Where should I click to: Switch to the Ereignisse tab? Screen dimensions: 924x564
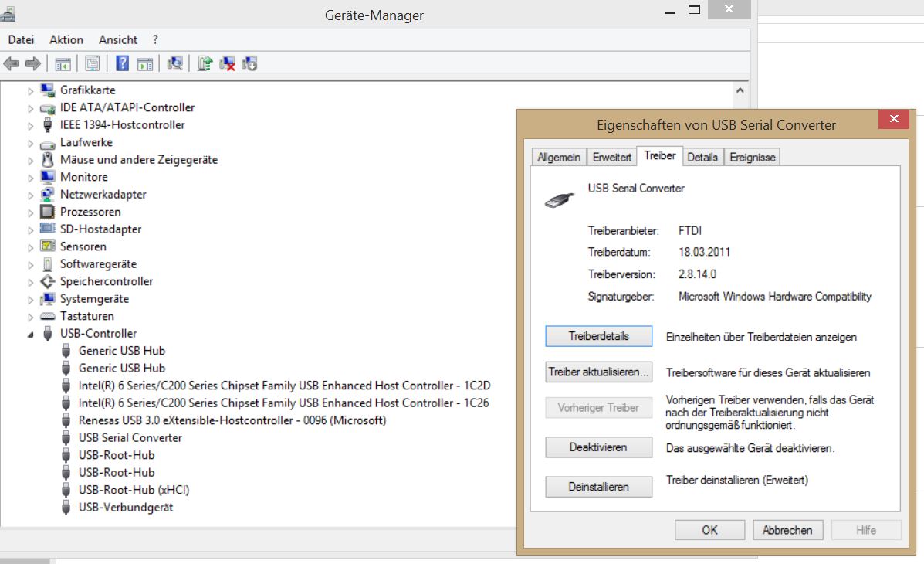coord(753,157)
